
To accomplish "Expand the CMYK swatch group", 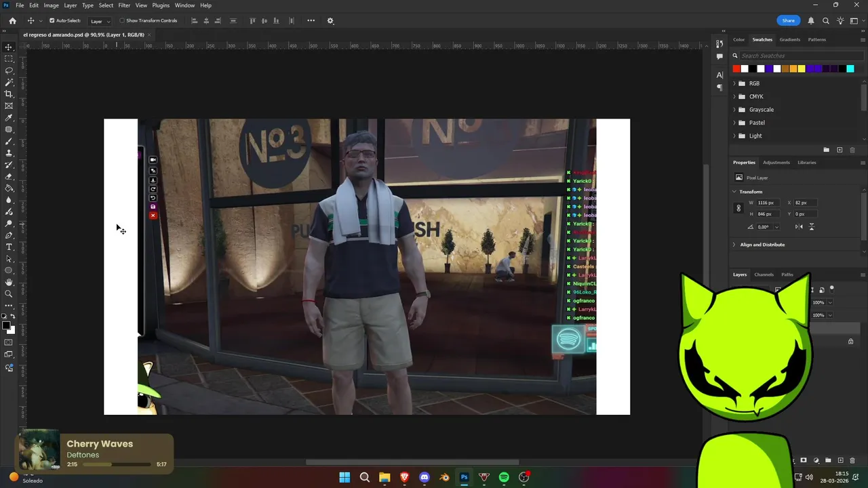I will tap(734, 96).
